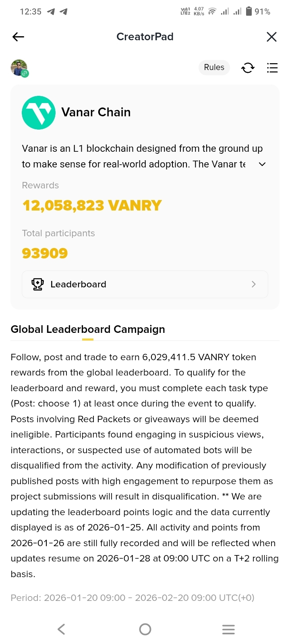Viewport: 290px width, 644px height.
Task: Tap the total participants count 93909
Action: tap(45, 254)
